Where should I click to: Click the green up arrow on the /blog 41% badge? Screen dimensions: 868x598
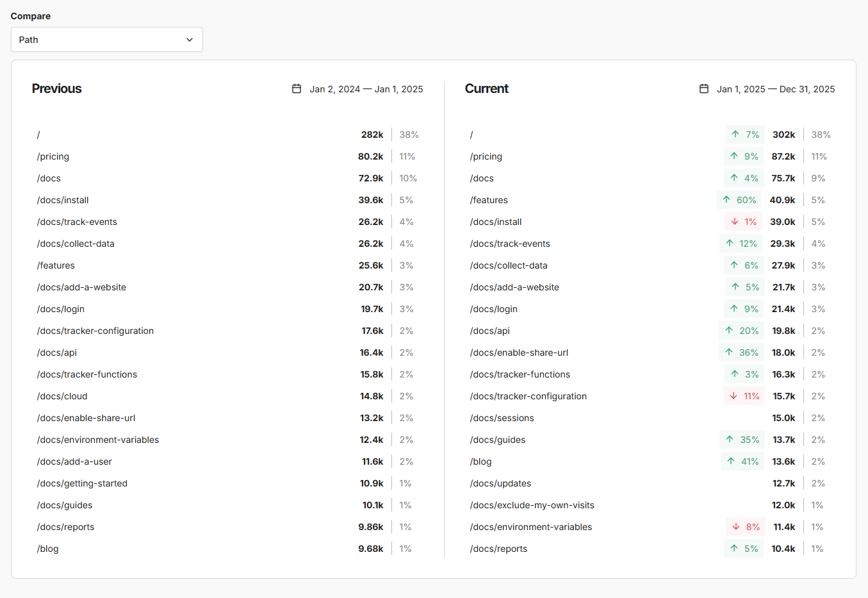(x=731, y=461)
